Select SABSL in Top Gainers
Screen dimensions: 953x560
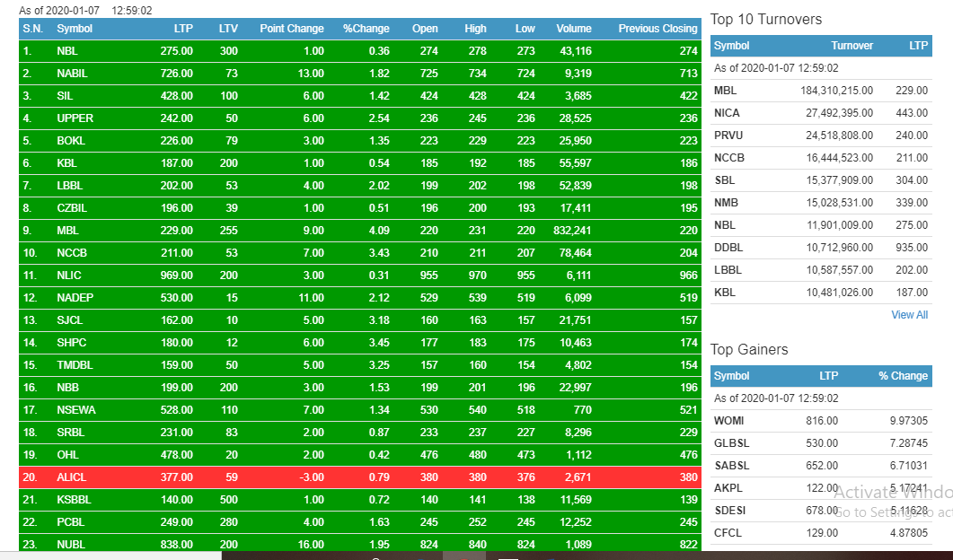(x=731, y=466)
